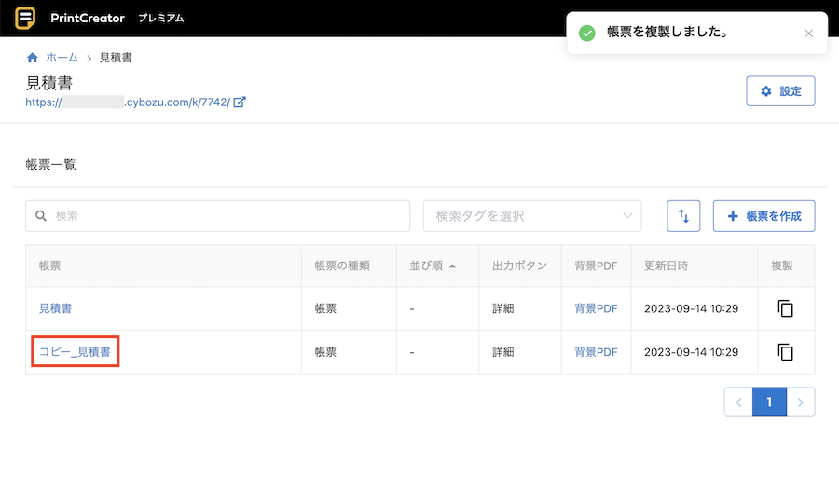Expand the 検索タグを選択 dropdown

532,216
